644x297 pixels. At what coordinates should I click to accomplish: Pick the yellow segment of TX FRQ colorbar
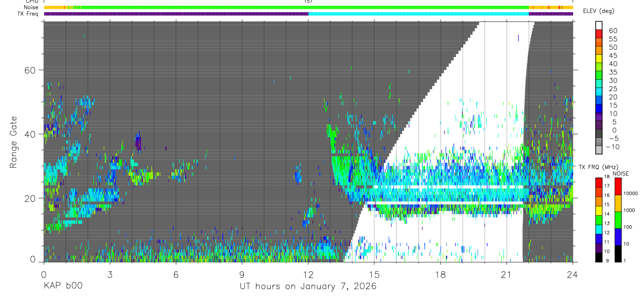point(599,211)
